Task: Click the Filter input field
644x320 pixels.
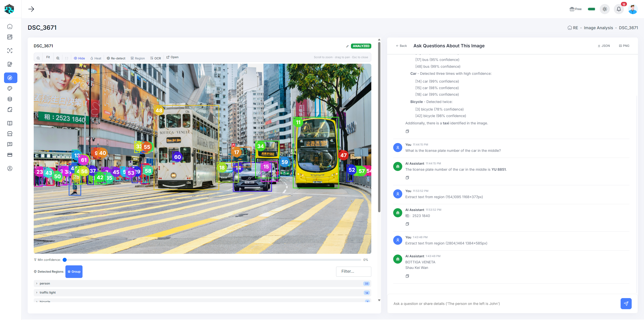Action: [x=353, y=271]
